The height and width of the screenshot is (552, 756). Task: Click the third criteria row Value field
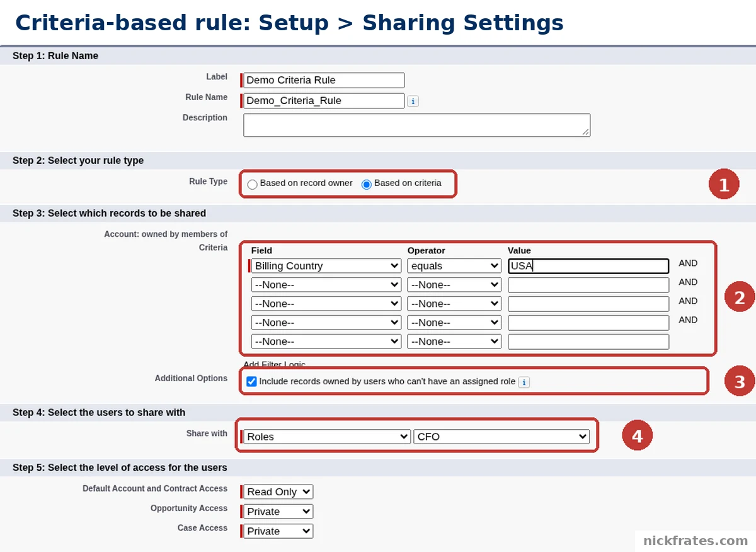tap(588, 304)
